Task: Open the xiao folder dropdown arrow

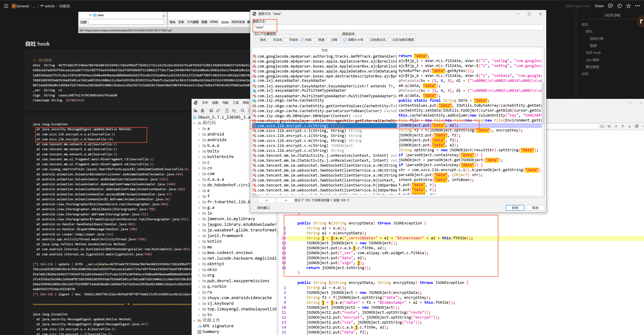Action: click(x=164, y=16)
